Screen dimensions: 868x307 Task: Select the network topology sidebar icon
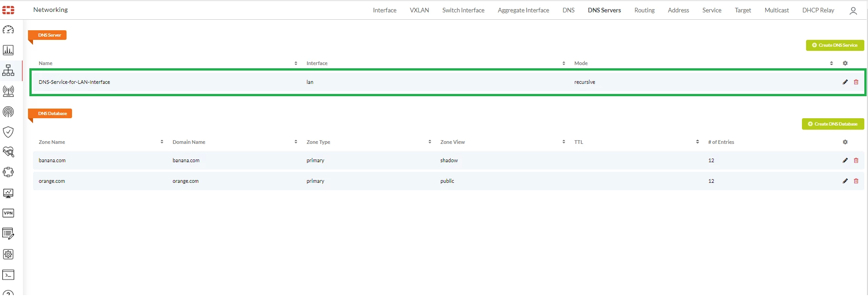(x=8, y=70)
